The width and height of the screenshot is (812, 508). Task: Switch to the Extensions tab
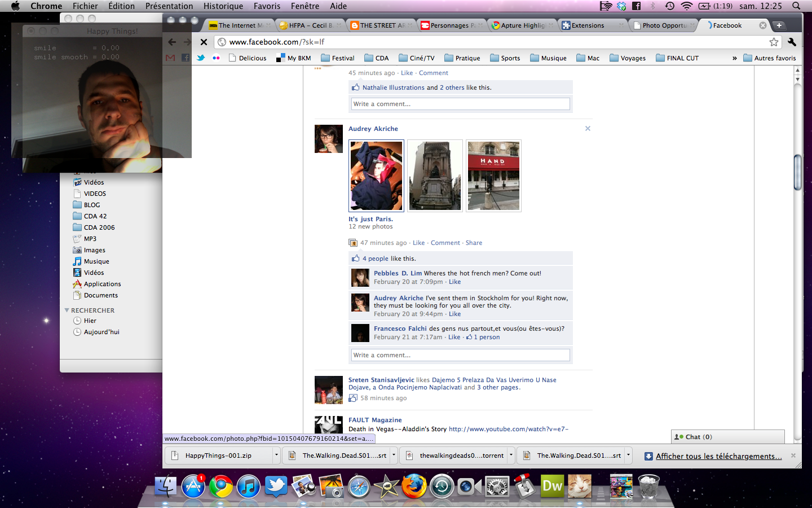click(x=588, y=25)
